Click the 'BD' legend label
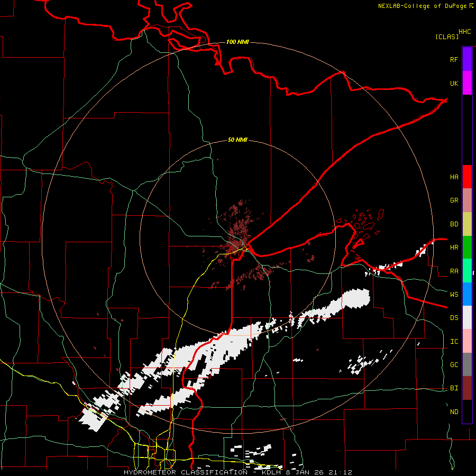The image size is (476, 476). (x=454, y=224)
